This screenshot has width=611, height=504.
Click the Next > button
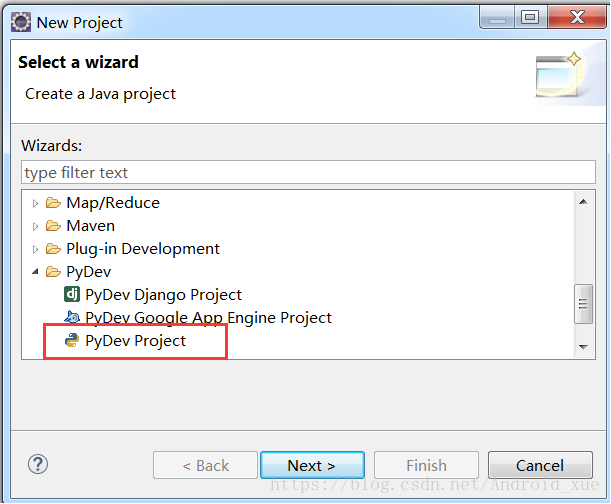(x=312, y=465)
